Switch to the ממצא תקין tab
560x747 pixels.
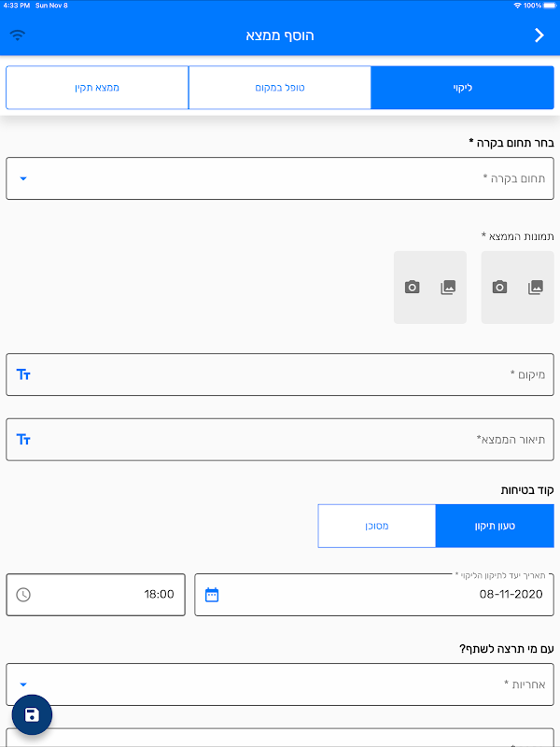97,88
